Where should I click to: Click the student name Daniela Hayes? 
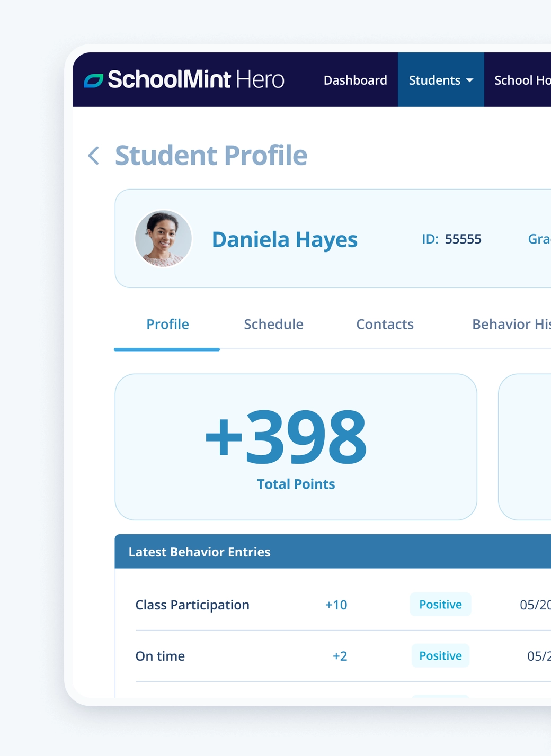tap(285, 239)
